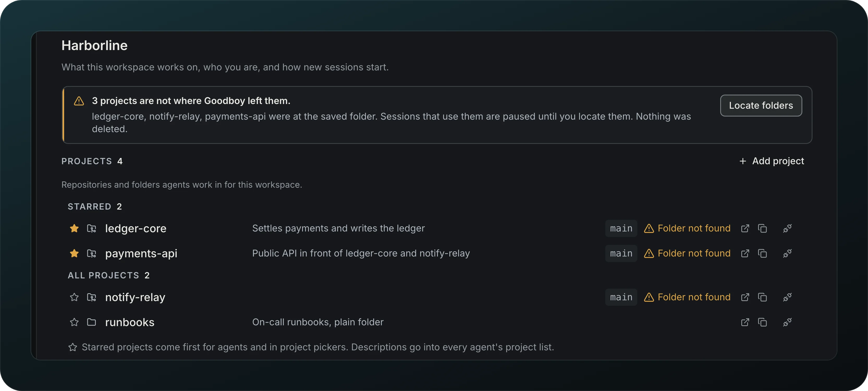
Task: Open payments-api in external window icon
Action: tap(745, 253)
